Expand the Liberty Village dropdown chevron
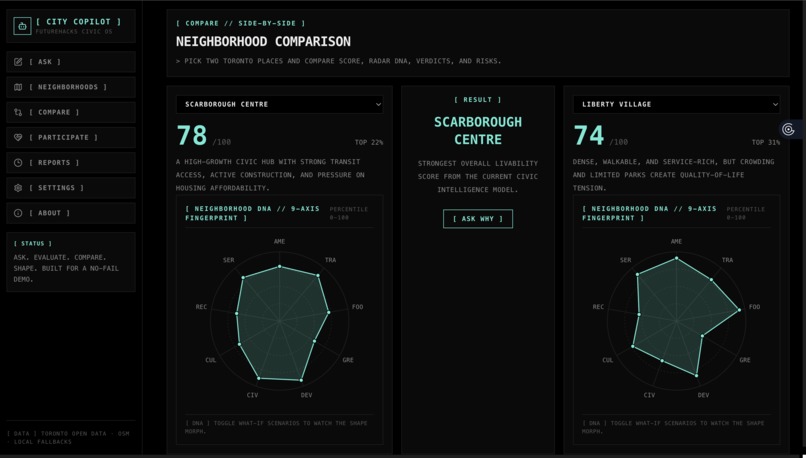Image resolution: width=806 pixels, height=458 pixels. (x=775, y=104)
